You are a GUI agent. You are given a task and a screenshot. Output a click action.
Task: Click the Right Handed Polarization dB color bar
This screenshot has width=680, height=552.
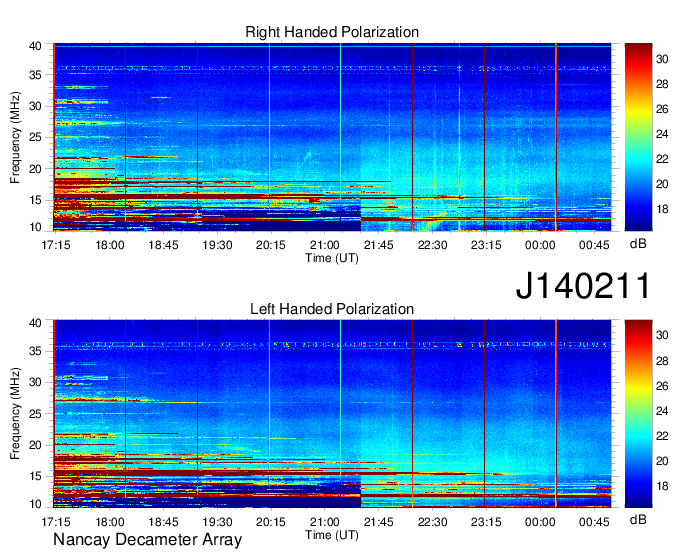pos(638,137)
